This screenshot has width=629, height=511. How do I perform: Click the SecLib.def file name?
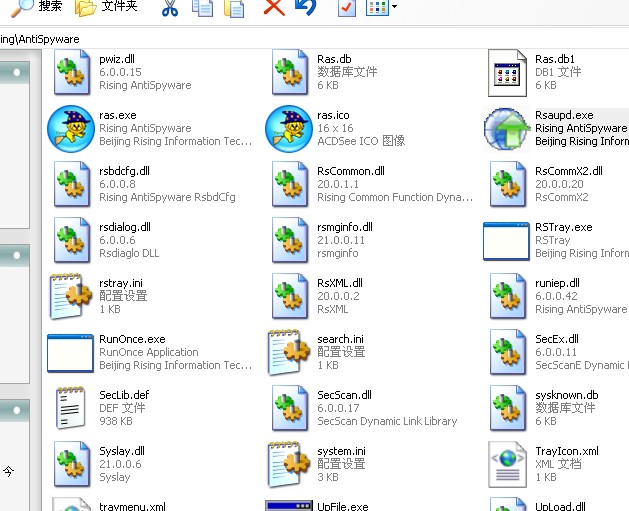click(x=124, y=395)
